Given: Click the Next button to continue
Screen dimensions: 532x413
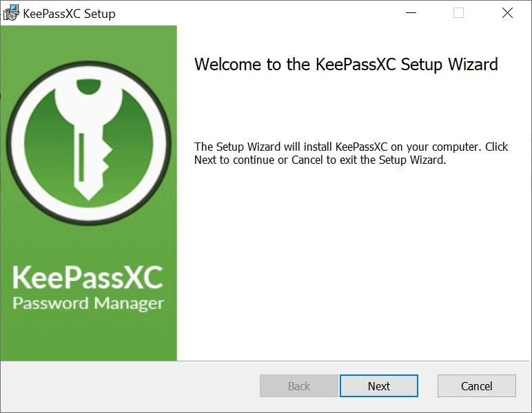Looking at the screenshot, I should (x=378, y=386).
